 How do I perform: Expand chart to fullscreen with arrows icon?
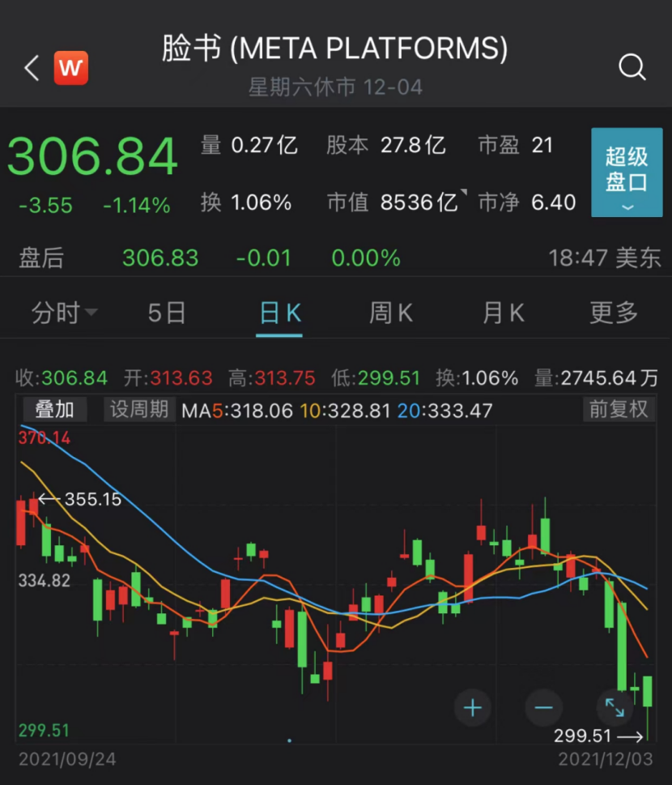[x=615, y=707]
